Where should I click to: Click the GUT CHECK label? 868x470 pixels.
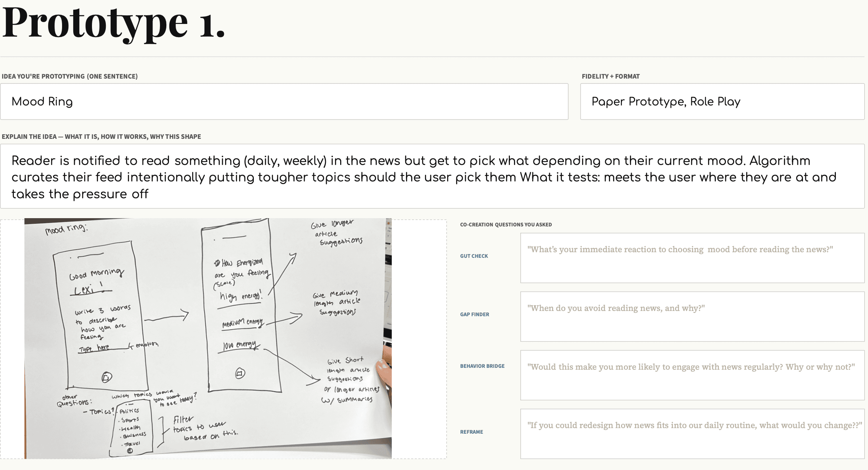click(x=474, y=256)
